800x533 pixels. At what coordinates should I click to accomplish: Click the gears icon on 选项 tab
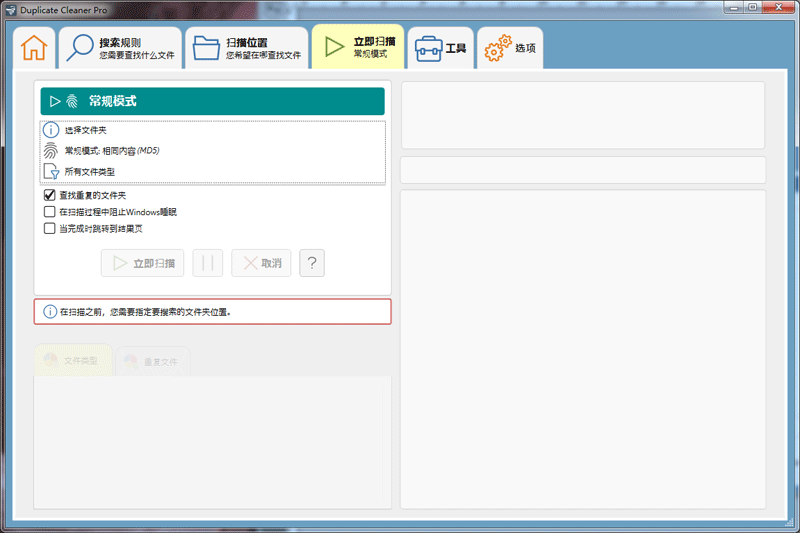[498, 48]
